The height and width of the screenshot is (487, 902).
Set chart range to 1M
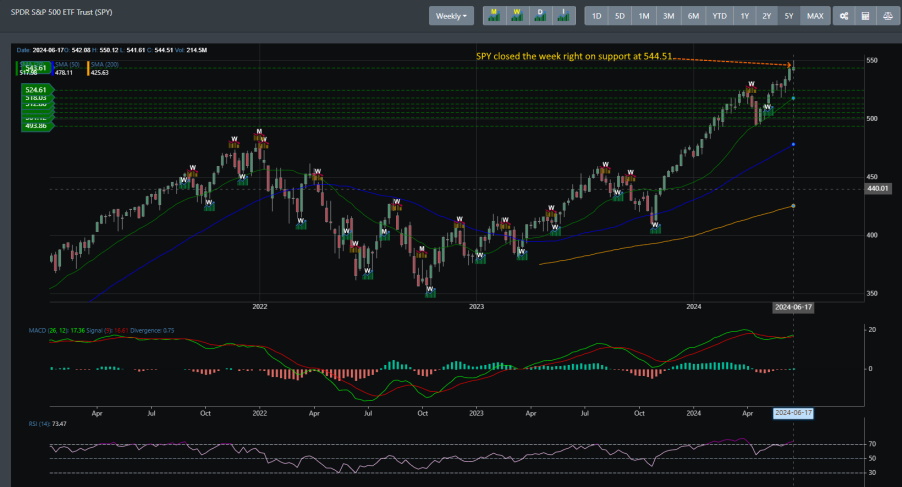pos(644,16)
